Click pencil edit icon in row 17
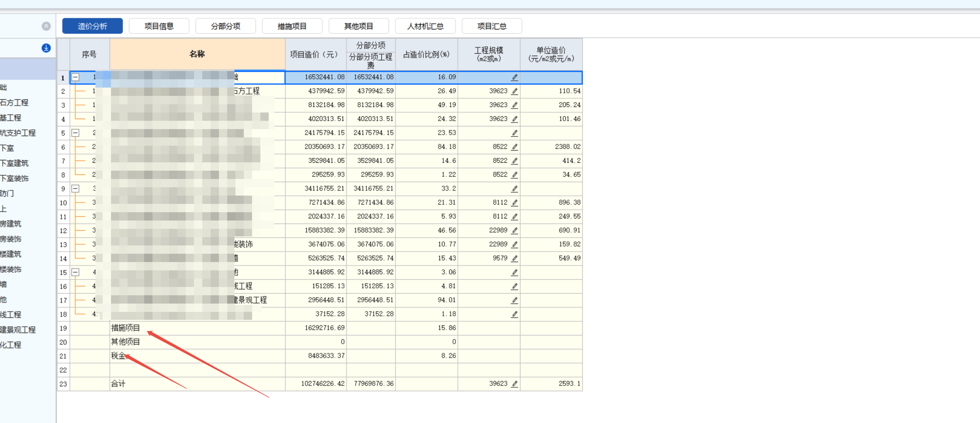 (514, 300)
